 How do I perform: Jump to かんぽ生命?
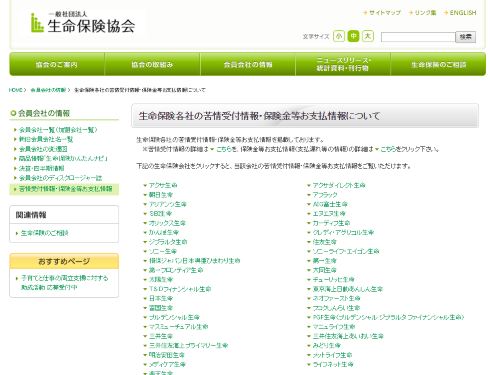[164, 232]
